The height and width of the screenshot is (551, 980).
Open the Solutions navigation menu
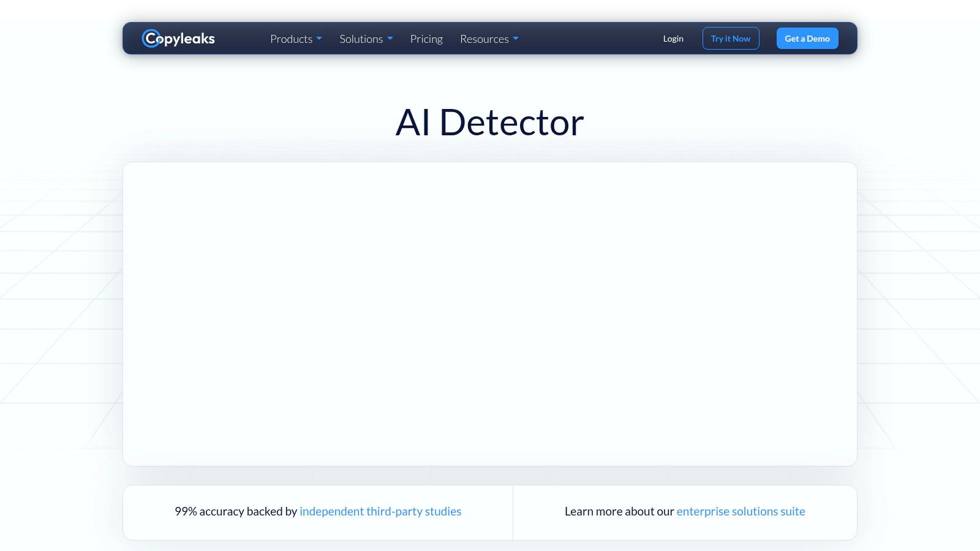[361, 39]
